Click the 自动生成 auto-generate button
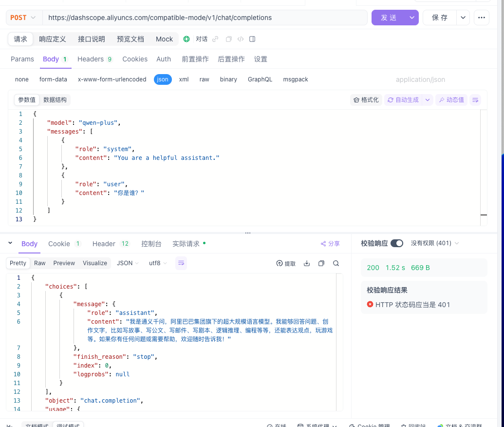The image size is (504, 427). 403,100
